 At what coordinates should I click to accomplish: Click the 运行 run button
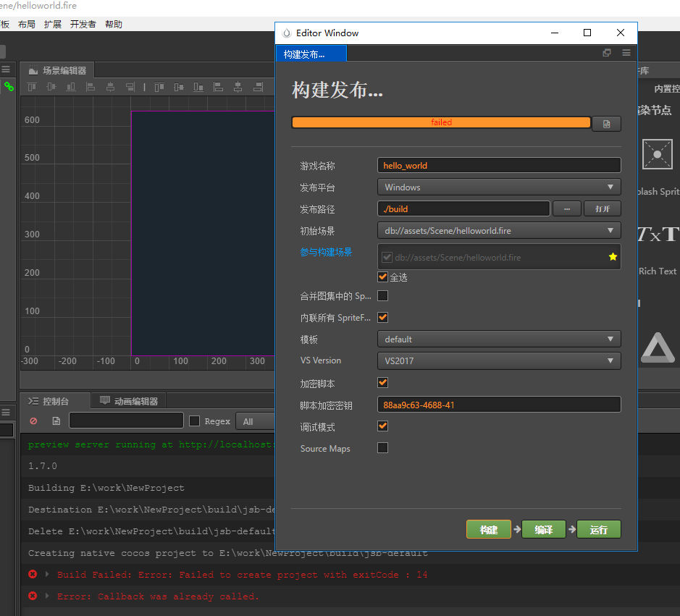pyautogui.click(x=598, y=529)
